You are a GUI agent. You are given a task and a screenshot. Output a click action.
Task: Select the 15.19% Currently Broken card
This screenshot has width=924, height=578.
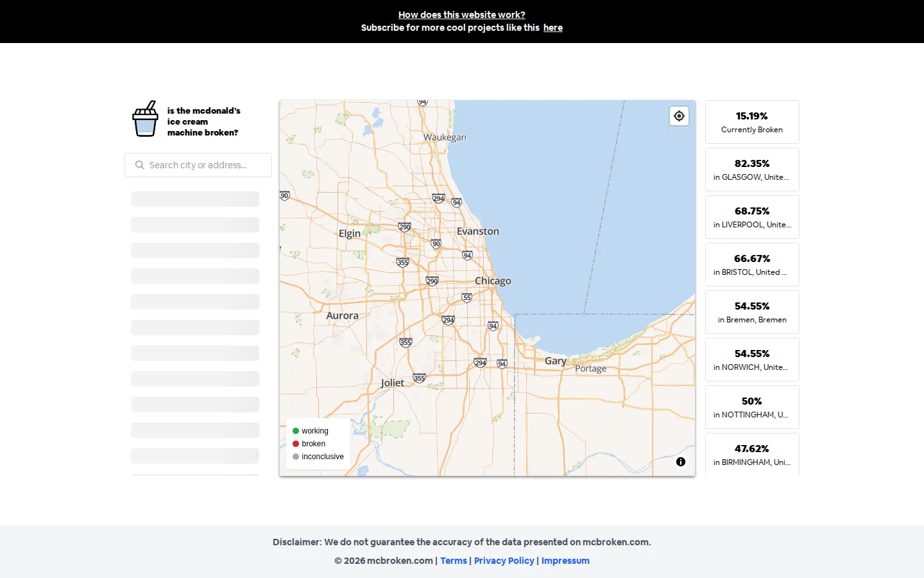[x=752, y=122]
